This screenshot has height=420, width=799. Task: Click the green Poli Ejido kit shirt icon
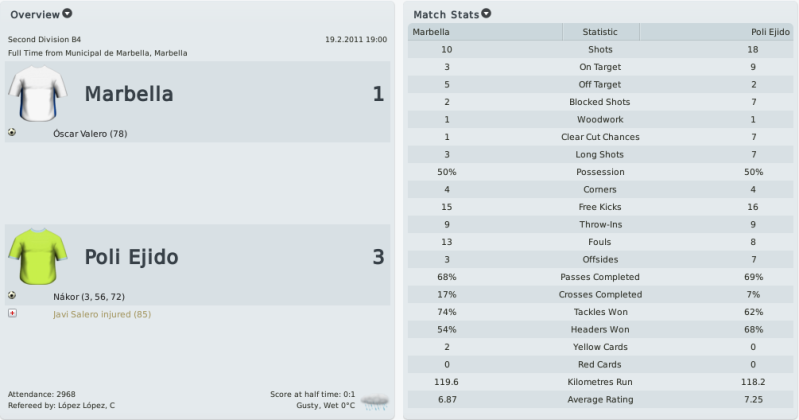pyautogui.click(x=37, y=256)
